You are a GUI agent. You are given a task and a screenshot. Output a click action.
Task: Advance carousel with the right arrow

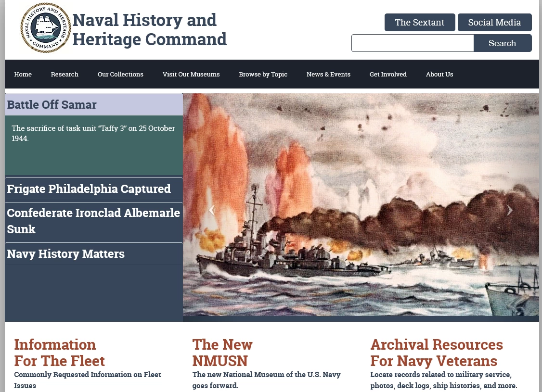click(x=509, y=210)
